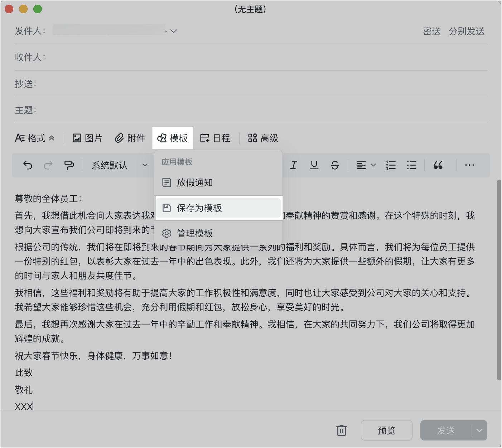Apply strikethrough formatting

(x=335, y=165)
